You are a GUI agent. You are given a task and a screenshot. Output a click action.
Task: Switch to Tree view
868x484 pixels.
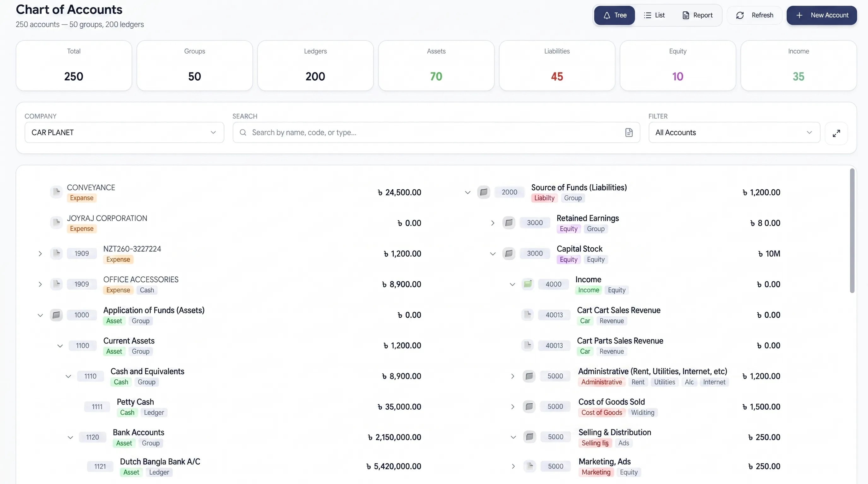point(615,15)
